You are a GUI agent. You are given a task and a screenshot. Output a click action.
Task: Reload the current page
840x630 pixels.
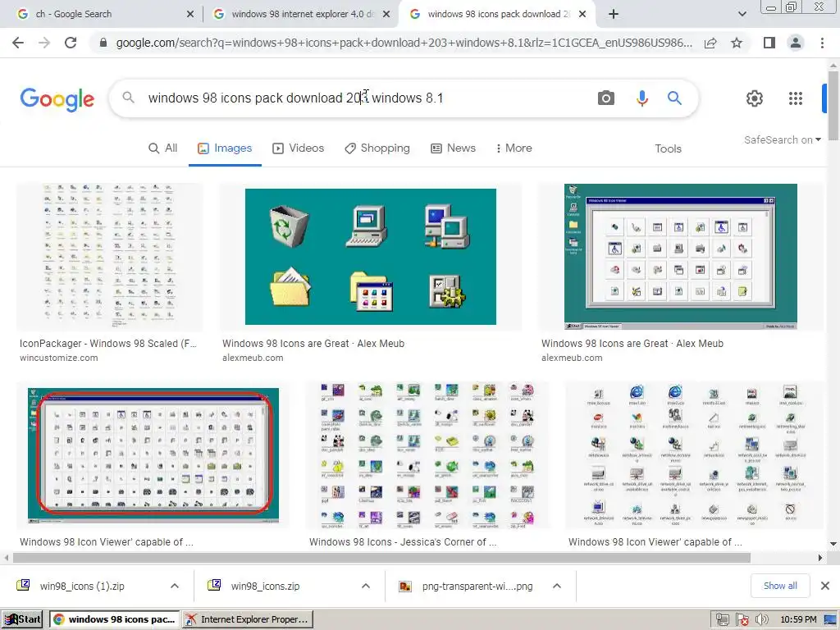(x=71, y=43)
